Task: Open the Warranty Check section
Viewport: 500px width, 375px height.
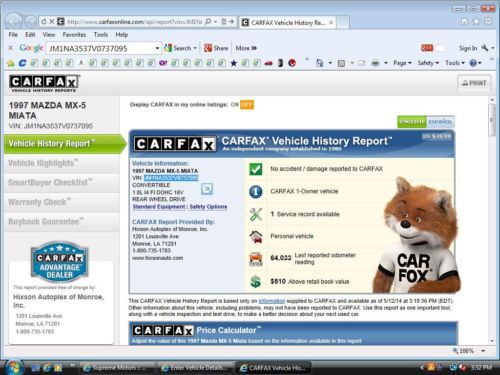Action: (x=62, y=202)
